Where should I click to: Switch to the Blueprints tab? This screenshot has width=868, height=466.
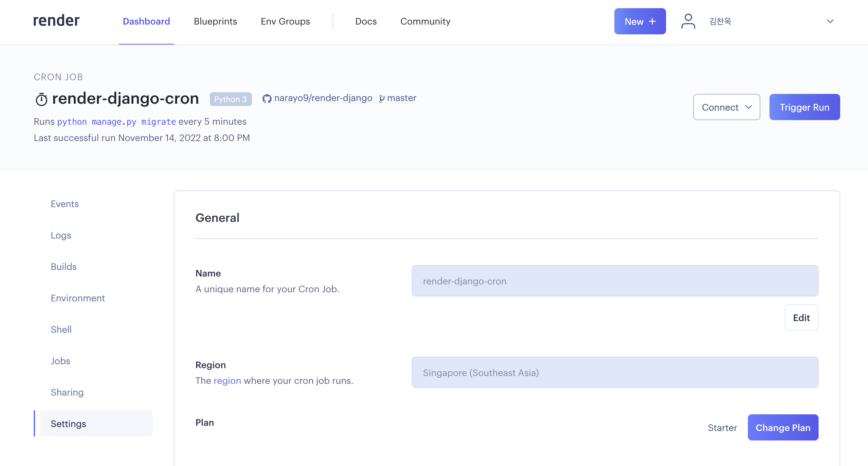point(215,21)
